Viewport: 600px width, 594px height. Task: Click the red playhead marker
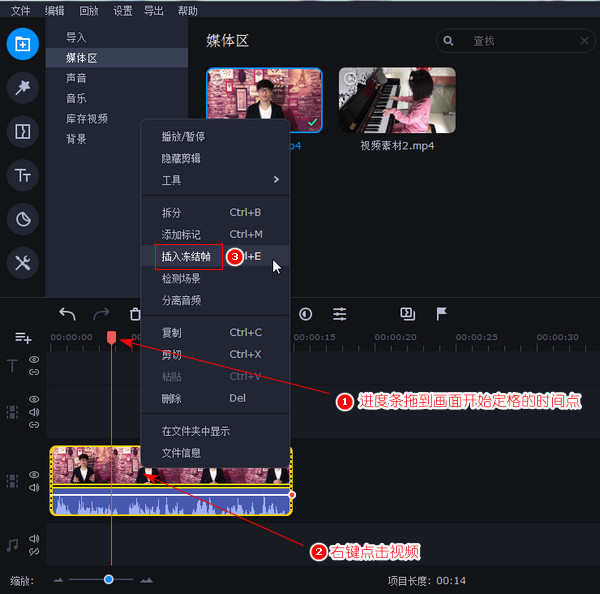pyautogui.click(x=111, y=338)
